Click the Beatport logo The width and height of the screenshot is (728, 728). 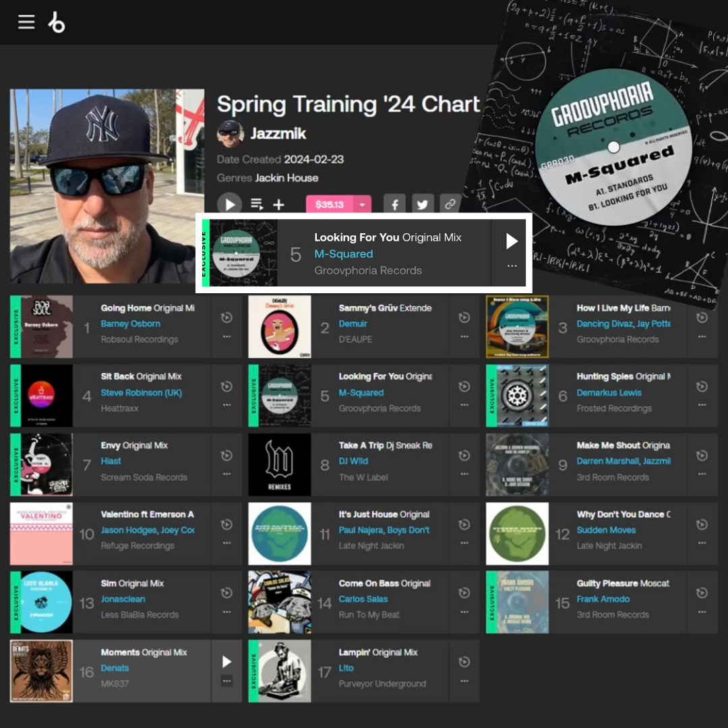click(x=57, y=22)
